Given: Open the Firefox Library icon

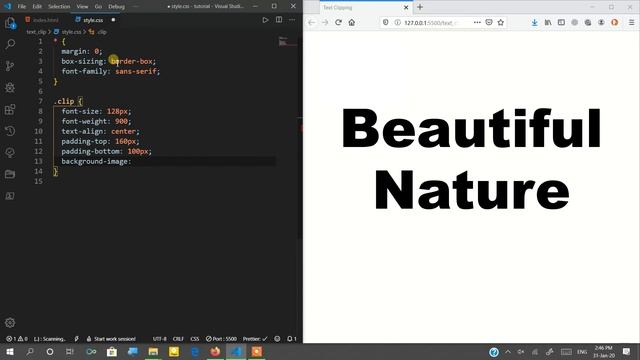Looking at the screenshot, I should coord(548,22).
